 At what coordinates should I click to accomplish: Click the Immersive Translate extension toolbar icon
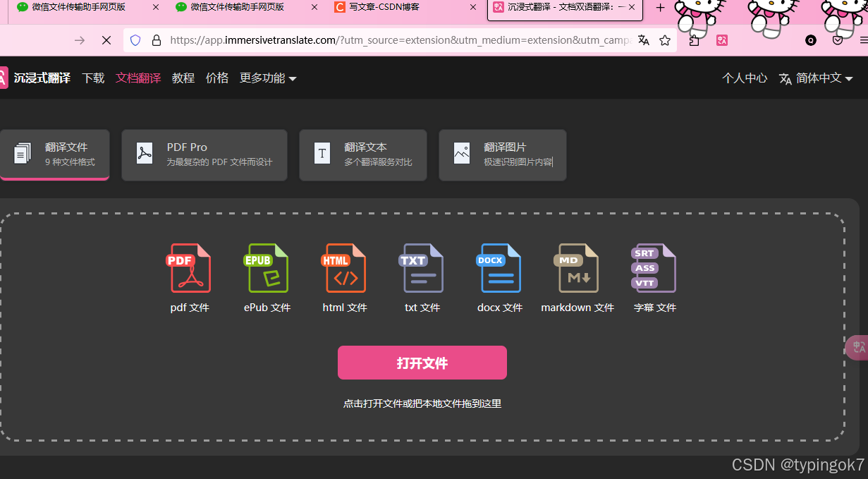point(722,40)
